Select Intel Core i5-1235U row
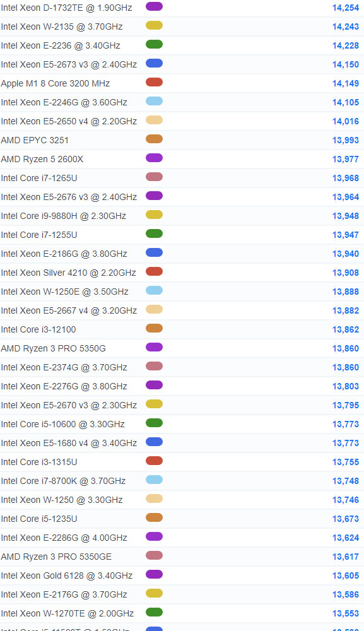This screenshot has width=364, height=631. point(182,518)
